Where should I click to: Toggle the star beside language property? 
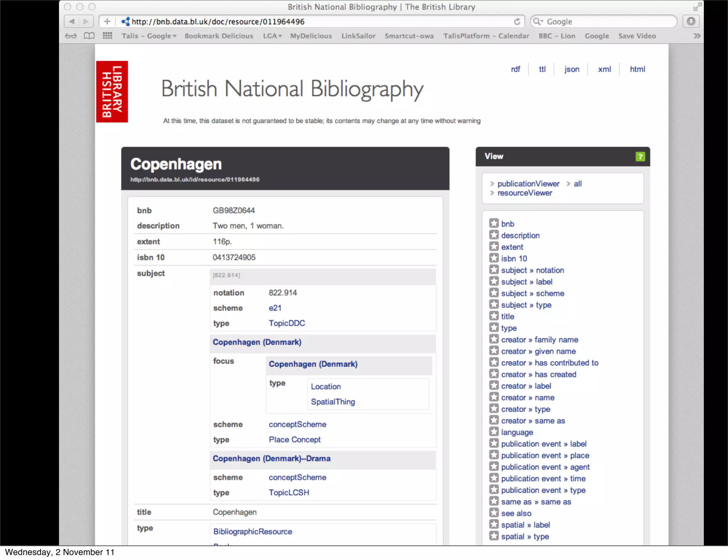click(494, 432)
